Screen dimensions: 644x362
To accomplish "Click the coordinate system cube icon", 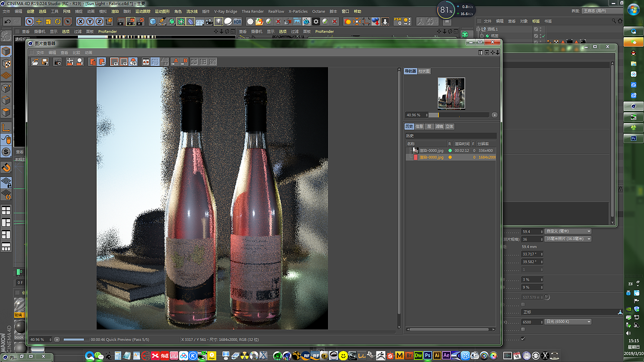I will pos(109,21).
